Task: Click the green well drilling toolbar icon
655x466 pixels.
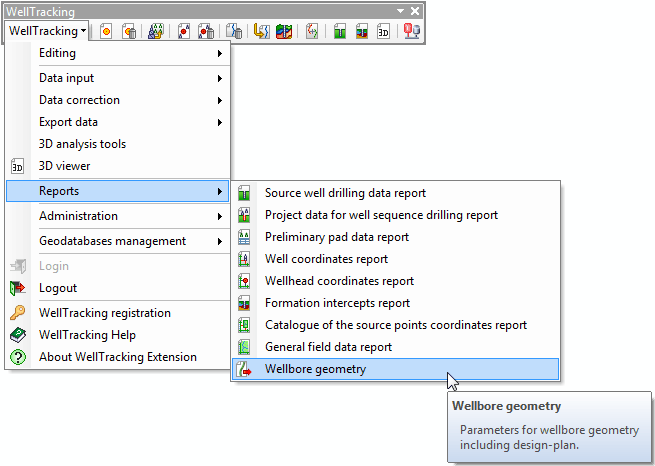Action: click(340, 31)
